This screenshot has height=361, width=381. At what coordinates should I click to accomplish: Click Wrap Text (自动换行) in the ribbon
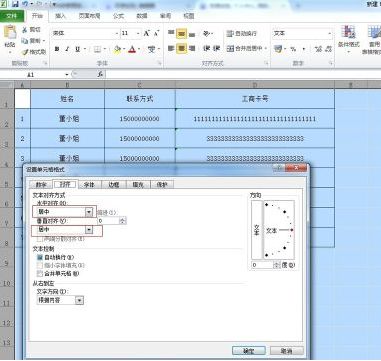pyautogui.click(x=241, y=33)
